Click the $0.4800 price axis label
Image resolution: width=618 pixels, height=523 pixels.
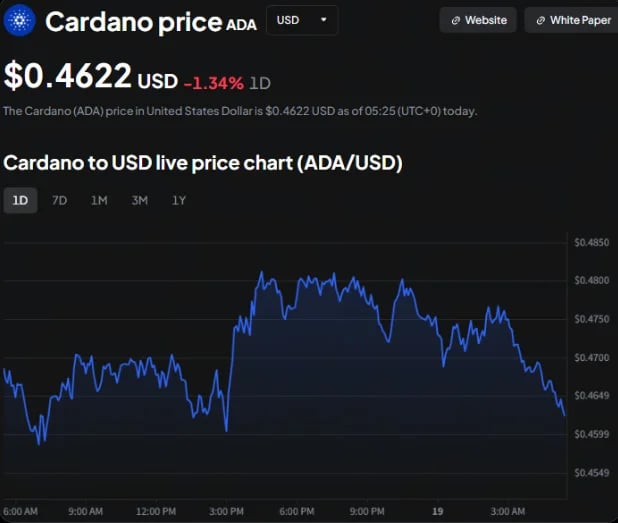click(x=592, y=280)
